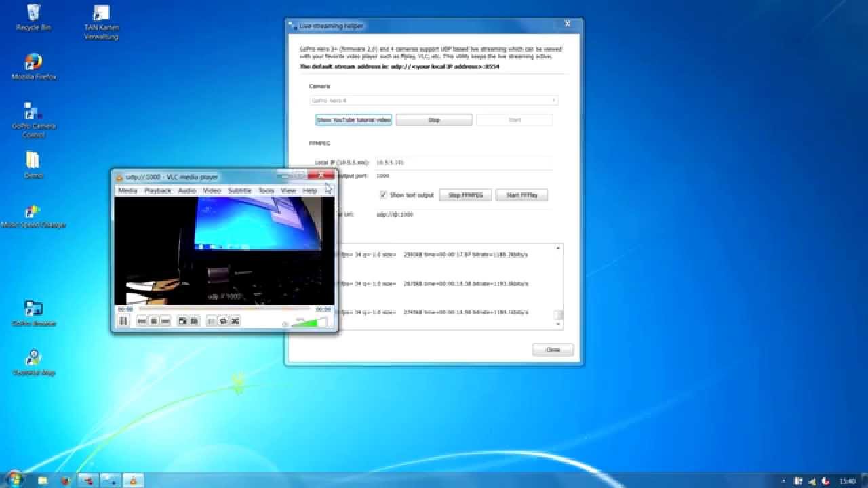Viewport: 868px width, 488px height.
Task: Open the Playback menu in VLC
Action: point(158,190)
